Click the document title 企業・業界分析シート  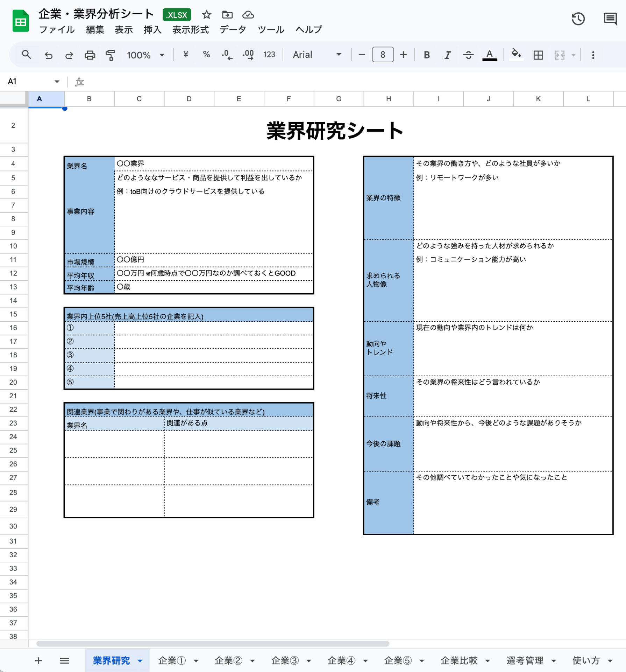point(96,14)
